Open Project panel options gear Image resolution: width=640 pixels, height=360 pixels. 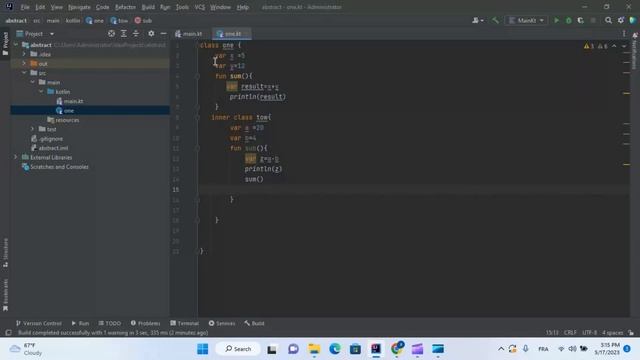pyautogui.click(x=151, y=33)
